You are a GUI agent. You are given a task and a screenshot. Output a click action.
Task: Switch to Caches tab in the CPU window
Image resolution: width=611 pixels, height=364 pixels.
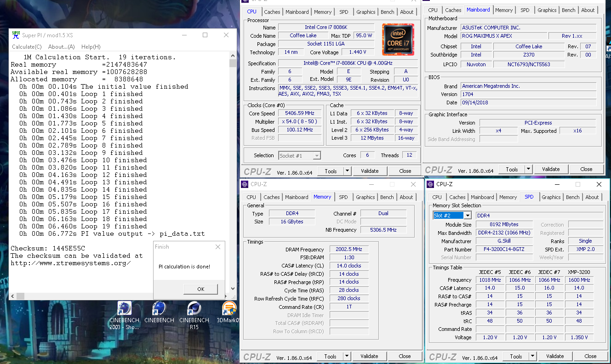tap(272, 12)
